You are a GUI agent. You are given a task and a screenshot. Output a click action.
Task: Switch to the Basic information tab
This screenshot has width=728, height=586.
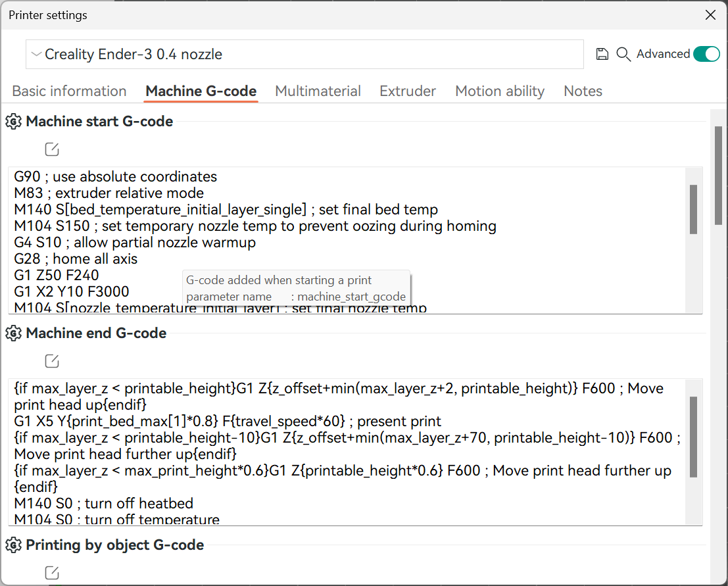coord(69,91)
